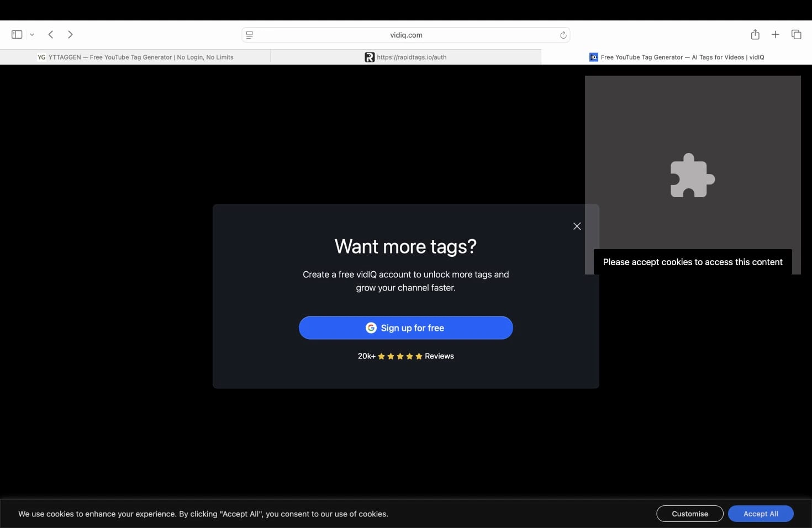The image size is (812, 528).
Task: Click the forward navigation arrow
Action: [x=70, y=34]
